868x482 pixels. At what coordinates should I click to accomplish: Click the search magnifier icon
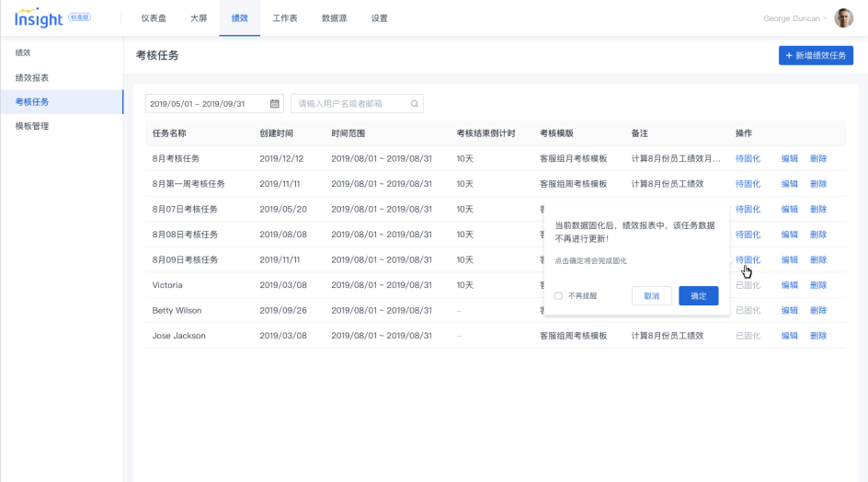click(x=415, y=104)
